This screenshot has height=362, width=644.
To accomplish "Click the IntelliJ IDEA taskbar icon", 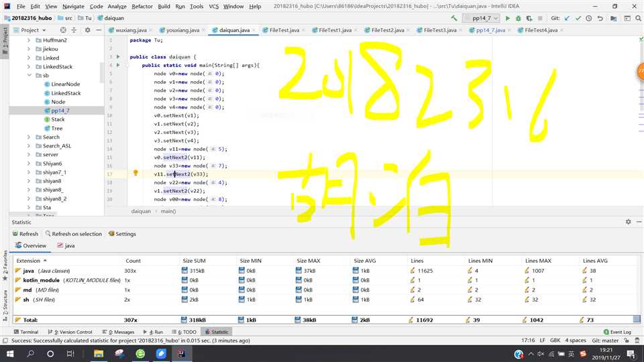I will pos(181,353).
